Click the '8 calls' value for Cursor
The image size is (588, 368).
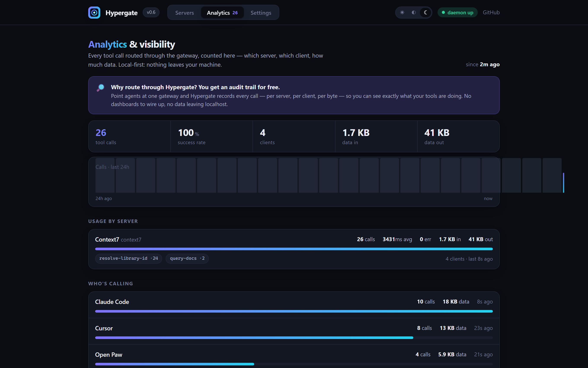(x=425, y=328)
